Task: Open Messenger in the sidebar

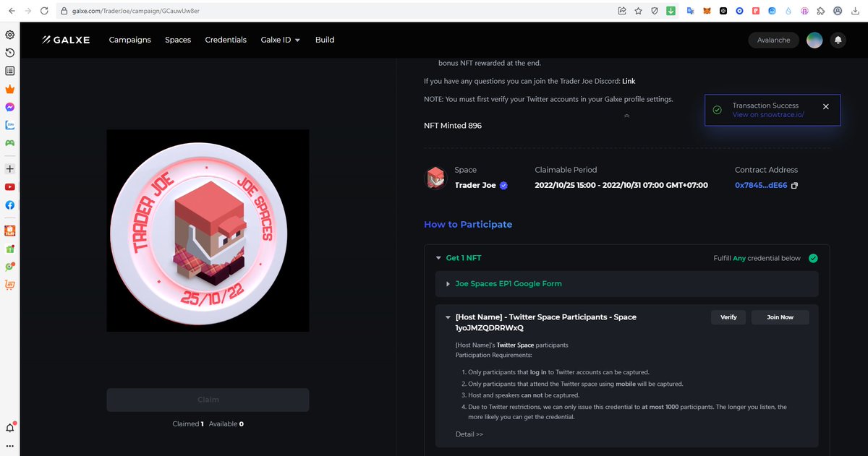Action: pos(10,107)
